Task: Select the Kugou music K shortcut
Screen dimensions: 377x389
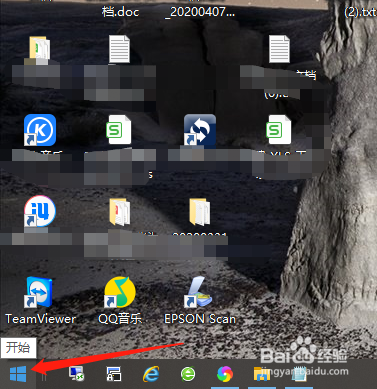Action: [40, 130]
